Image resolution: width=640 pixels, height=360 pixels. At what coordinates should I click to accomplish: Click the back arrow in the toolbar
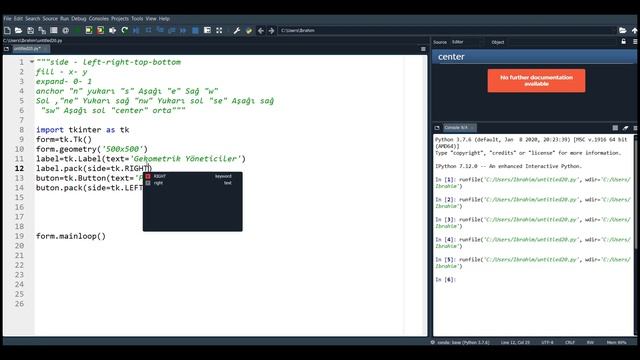click(260, 31)
